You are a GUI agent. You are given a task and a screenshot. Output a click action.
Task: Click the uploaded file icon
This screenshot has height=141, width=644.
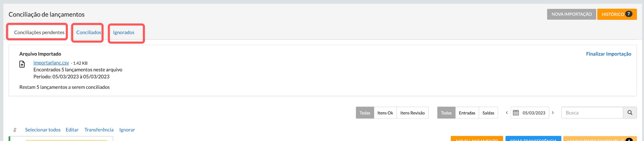click(x=22, y=64)
